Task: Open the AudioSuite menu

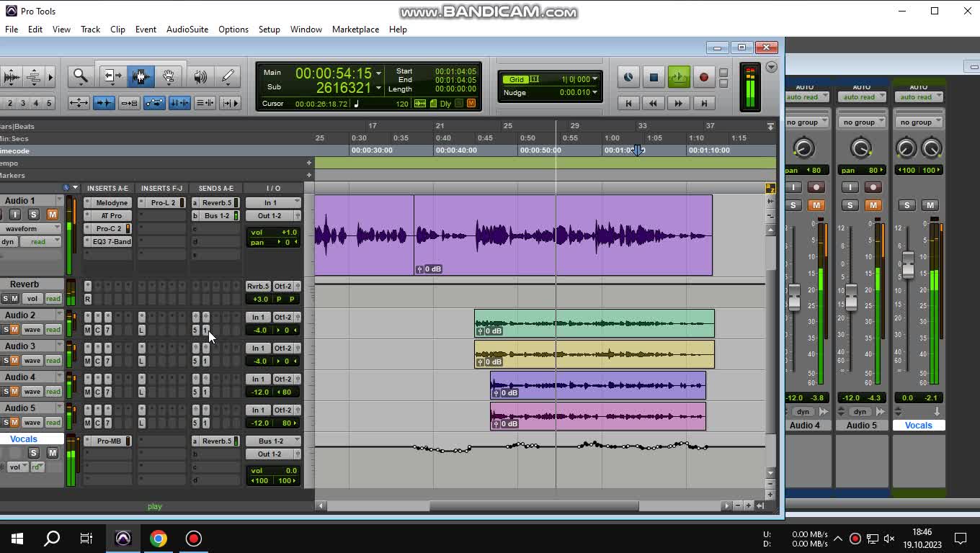Action: click(x=187, y=30)
